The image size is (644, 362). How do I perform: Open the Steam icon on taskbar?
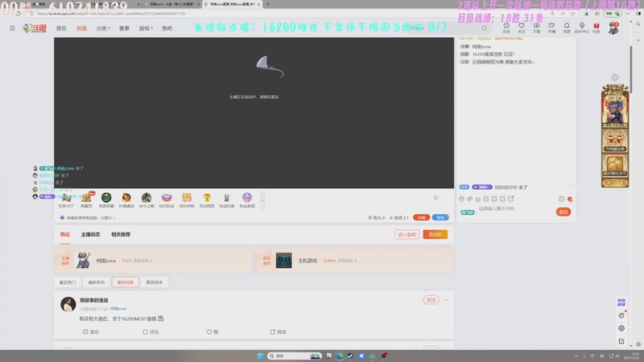pyautogui.click(x=350, y=356)
